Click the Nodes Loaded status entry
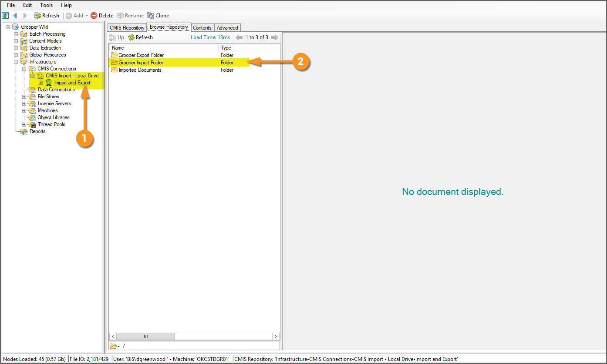 [34, 359]
